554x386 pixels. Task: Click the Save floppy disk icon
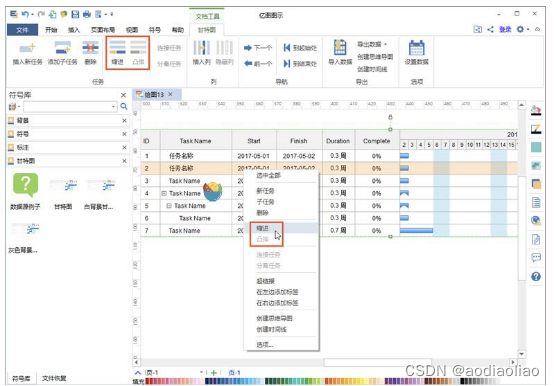75,14
